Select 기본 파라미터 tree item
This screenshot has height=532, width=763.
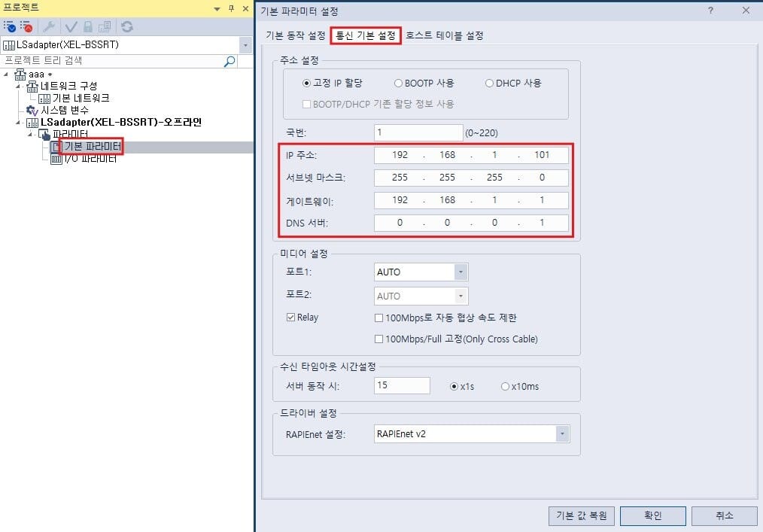tap(93, 147)
